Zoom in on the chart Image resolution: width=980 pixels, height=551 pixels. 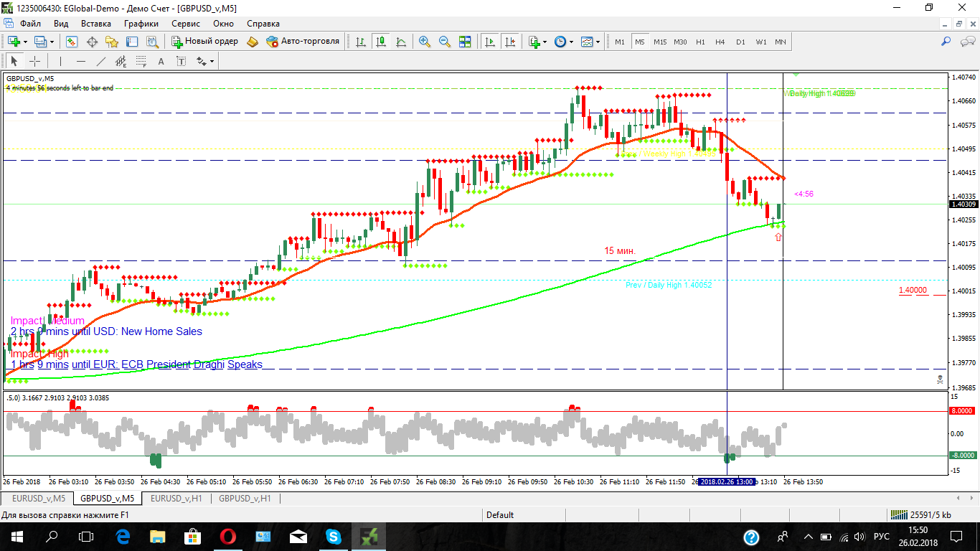tap(425, 42)
